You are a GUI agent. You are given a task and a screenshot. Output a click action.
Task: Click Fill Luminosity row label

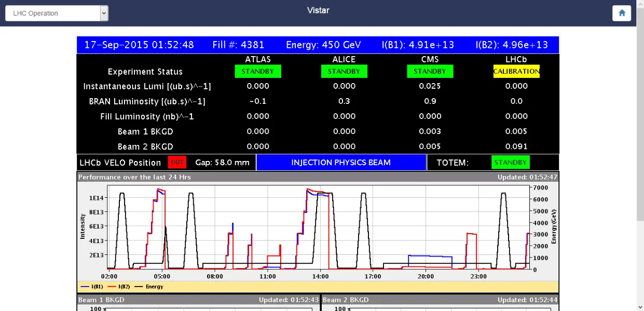[147, 117]
